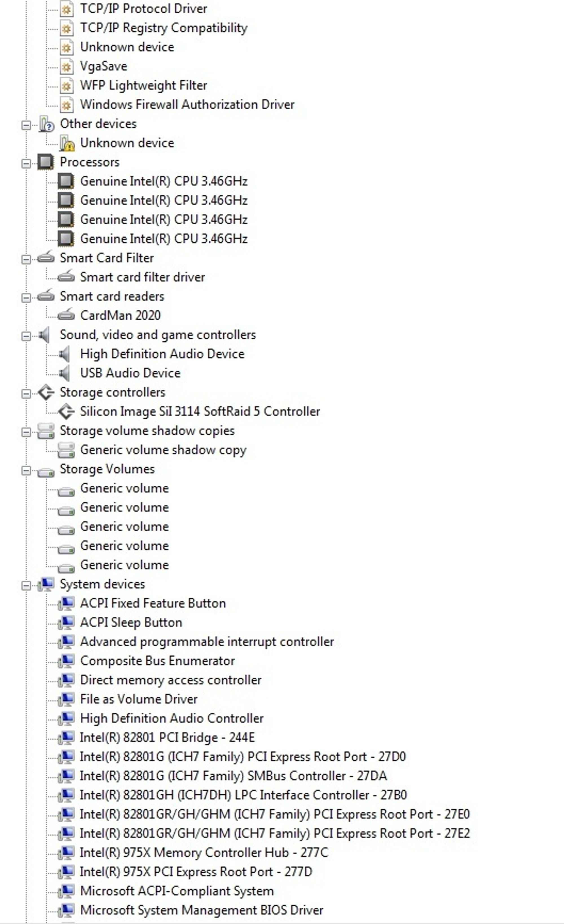Collapse the Smart card readers category

coord(26,298)
